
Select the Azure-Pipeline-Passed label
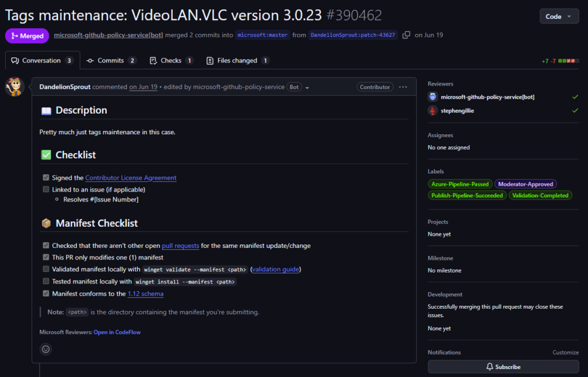pyautogui.click(x=460, y=184)
